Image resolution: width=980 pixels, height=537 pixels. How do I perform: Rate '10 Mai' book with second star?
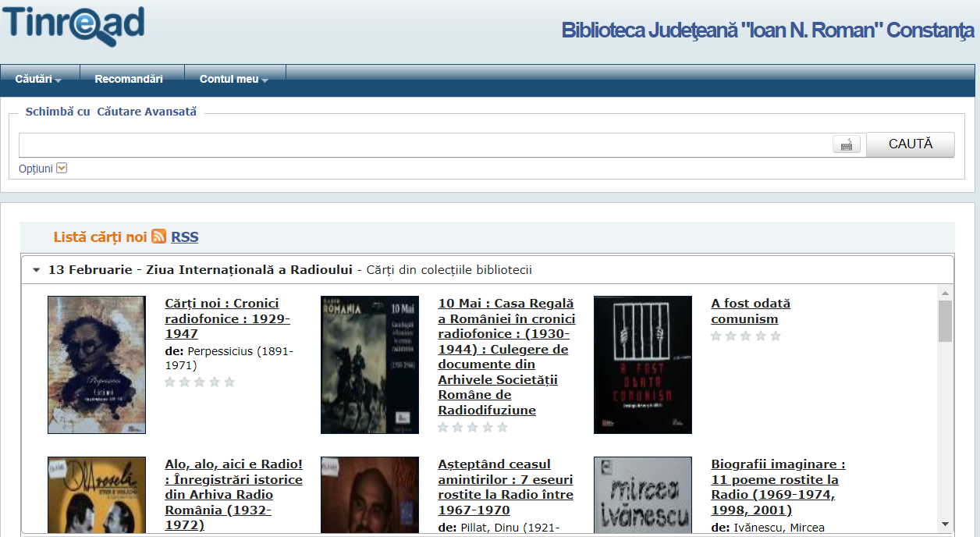click(x=457, y=428)
